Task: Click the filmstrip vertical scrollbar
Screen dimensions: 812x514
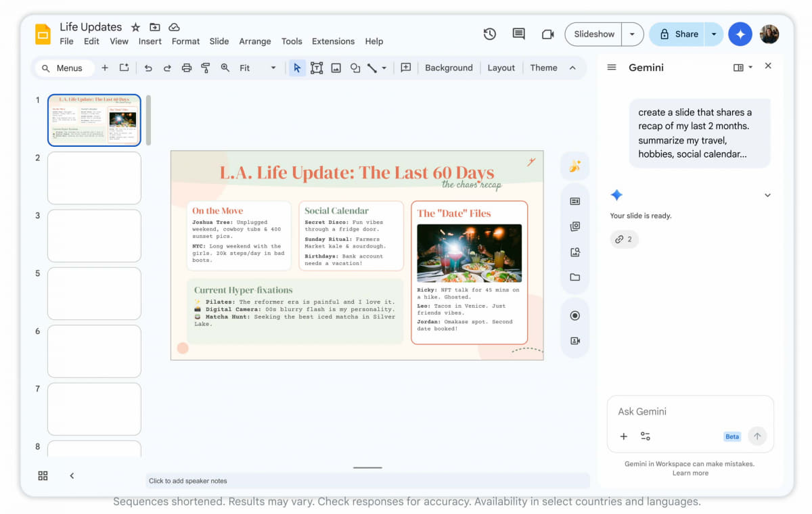Action: pos(148,120)
